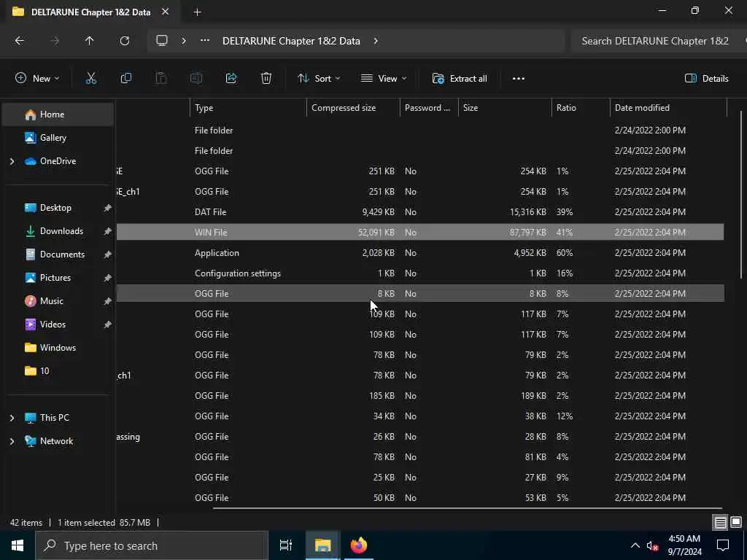Open Pictures quick access folder
This screenshot has width=747, height=560.
click(57, 278)
